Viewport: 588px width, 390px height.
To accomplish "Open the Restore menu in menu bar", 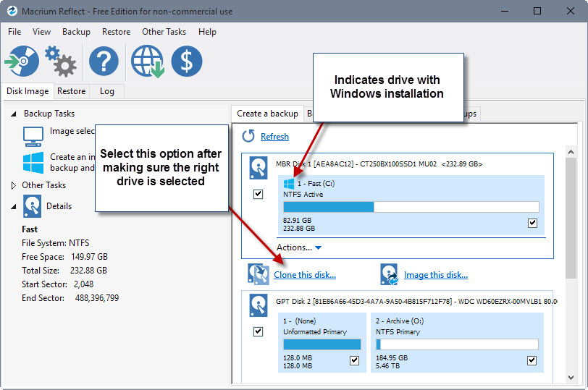I will [x=117, y=32].
